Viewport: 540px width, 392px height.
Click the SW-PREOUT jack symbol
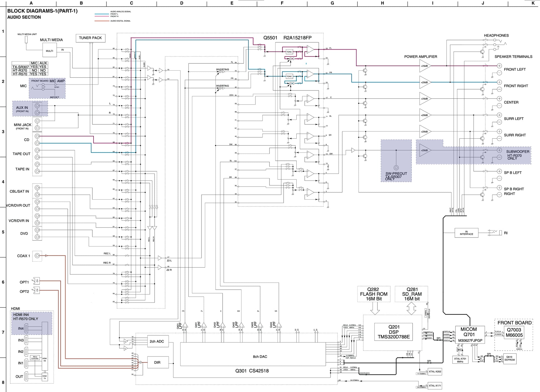[x=396, y=167]
